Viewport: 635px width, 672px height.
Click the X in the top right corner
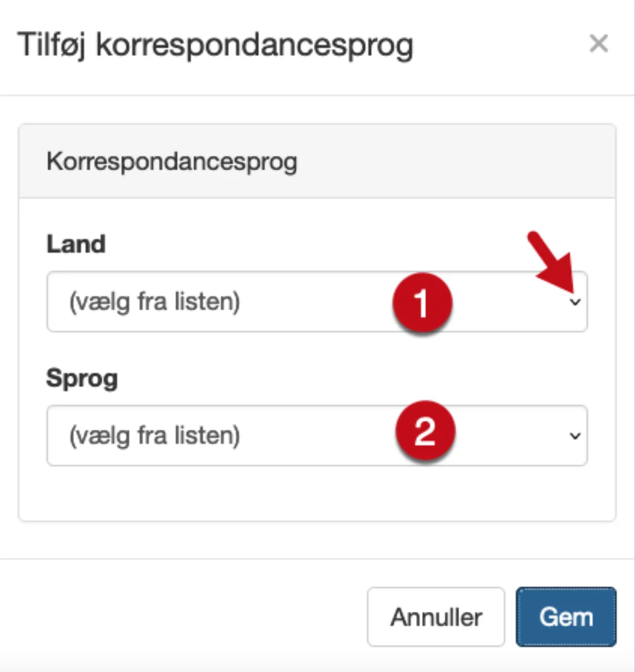tap(599, 44)
